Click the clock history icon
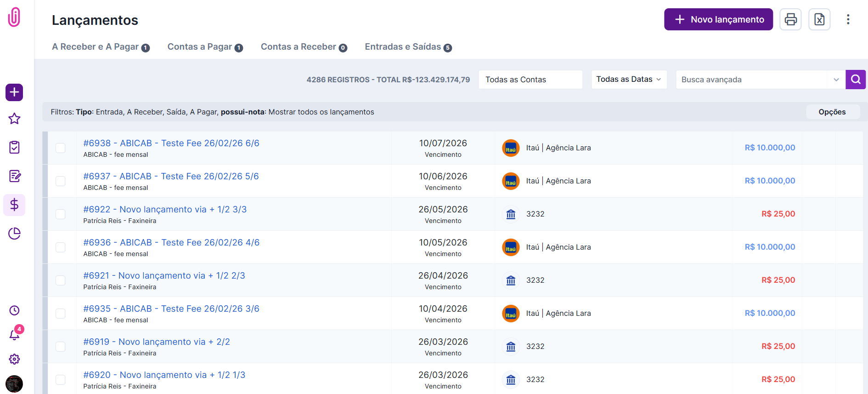Image resolution: width=868 pixels, height=394 pixels. 14,310
